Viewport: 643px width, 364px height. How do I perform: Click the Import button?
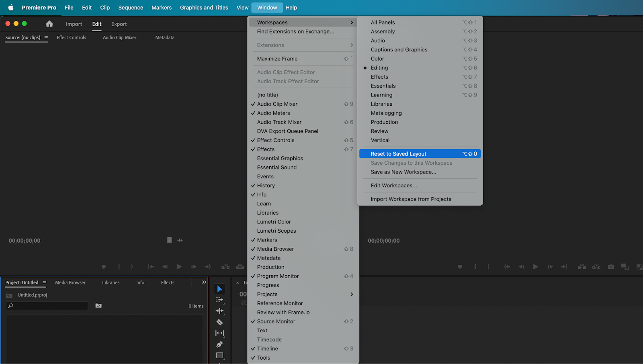click(74, 24)
